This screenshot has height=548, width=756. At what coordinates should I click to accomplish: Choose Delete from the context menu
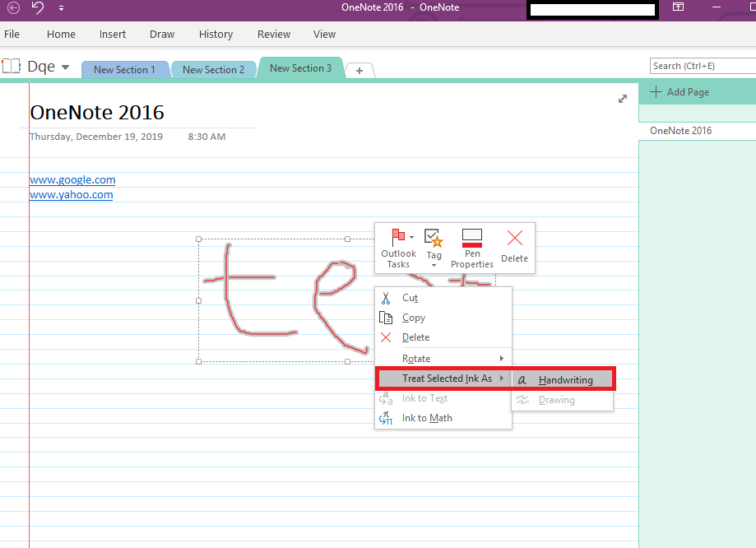[x=443, y=337]
